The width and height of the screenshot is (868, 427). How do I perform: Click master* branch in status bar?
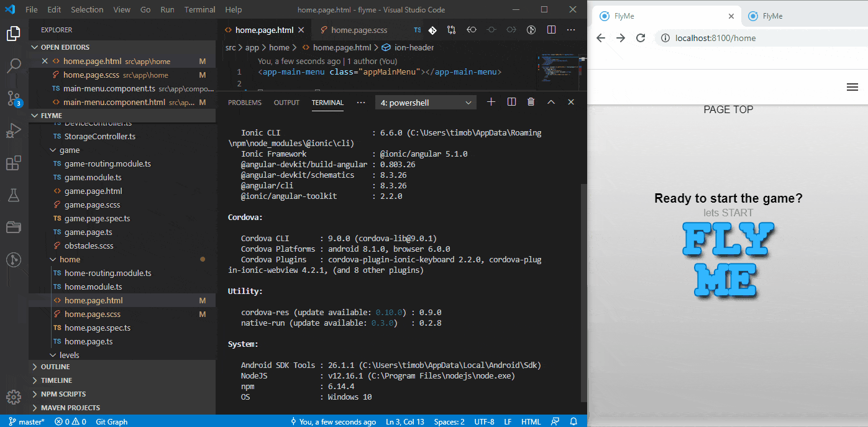click(x=27, y=421)
